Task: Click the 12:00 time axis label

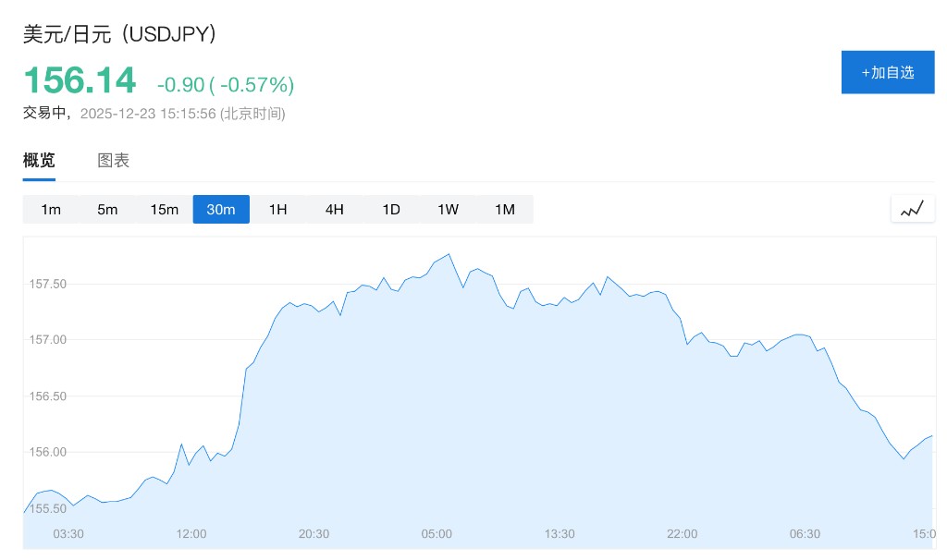Action: point(191,534)
